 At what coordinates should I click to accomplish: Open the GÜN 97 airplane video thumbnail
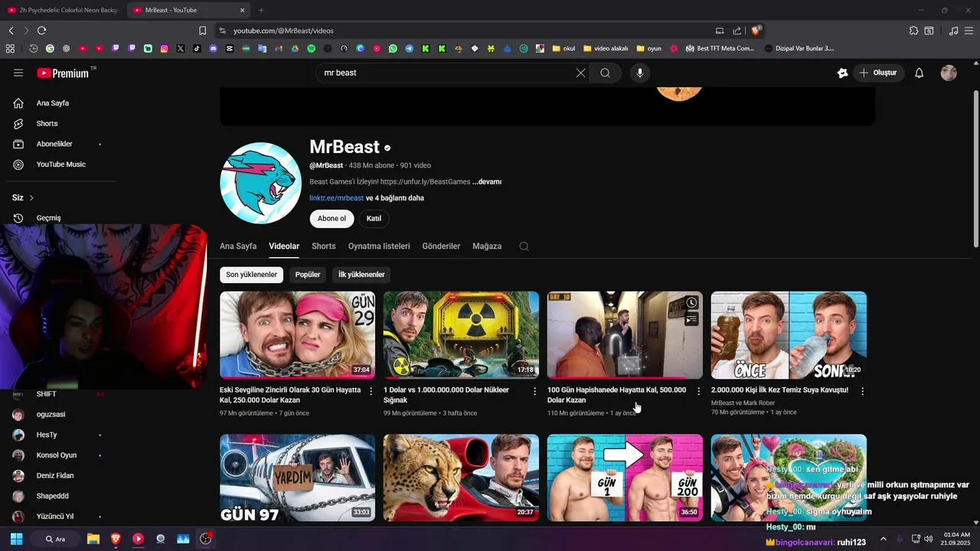[x=297, y=478]
